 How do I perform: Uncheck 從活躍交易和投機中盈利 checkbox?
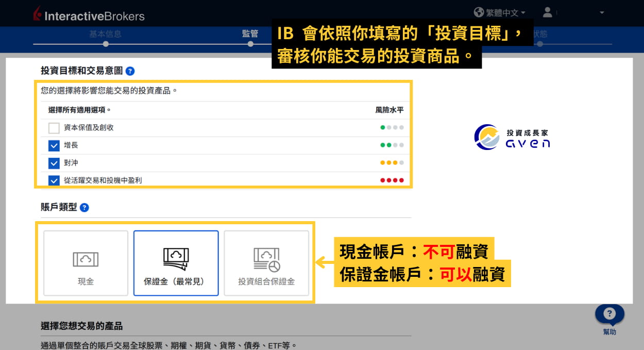54,180
